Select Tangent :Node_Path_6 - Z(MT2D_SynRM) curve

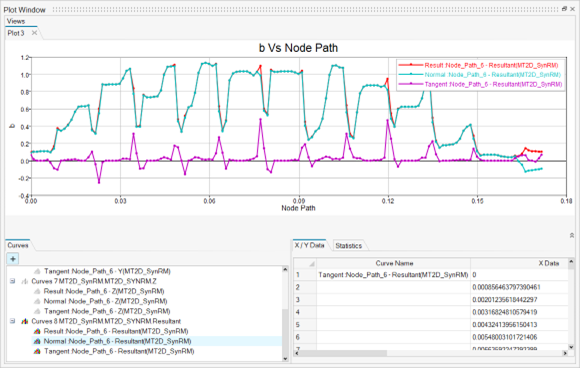point(107,311)
